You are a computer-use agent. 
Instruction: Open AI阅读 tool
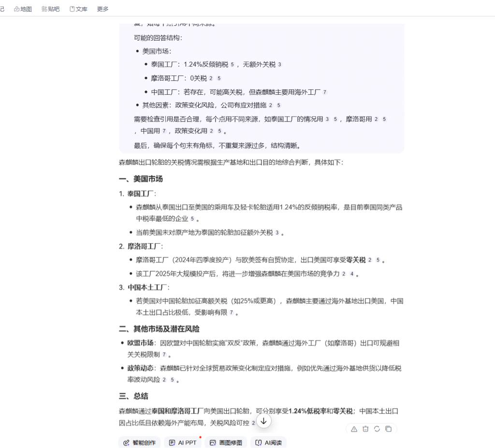pyautogui.click(x=269, y=443)
